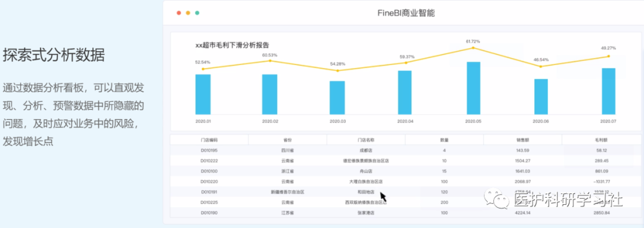The image size is (644, 228).
Task: Select store code D010220
Action: tap(209, 181)
